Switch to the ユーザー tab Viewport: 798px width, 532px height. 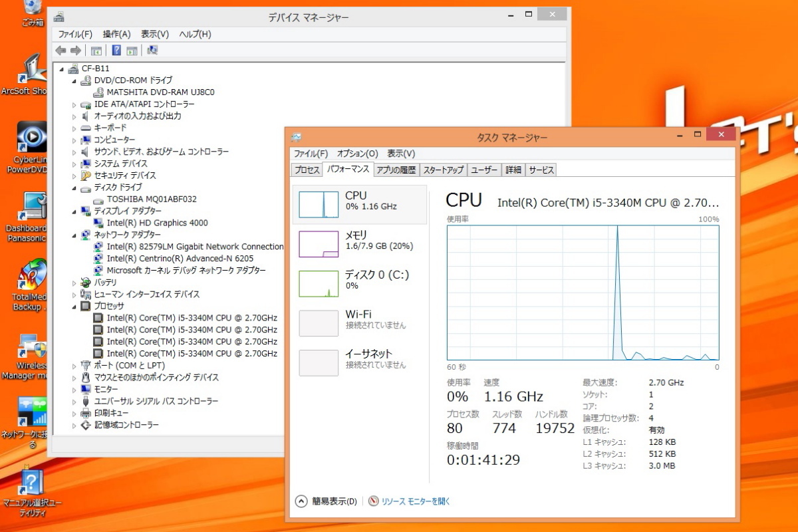click(x=484, y=170)
